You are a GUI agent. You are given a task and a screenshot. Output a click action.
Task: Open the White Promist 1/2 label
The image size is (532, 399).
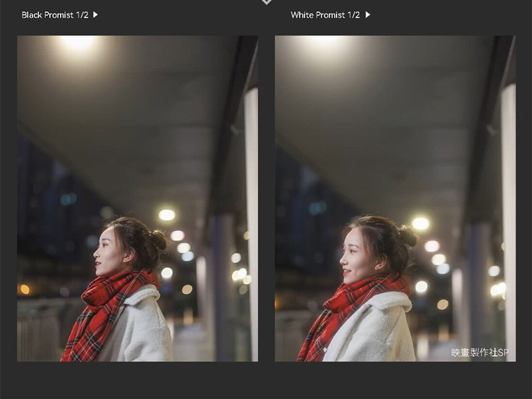click(x=325, y=15)
